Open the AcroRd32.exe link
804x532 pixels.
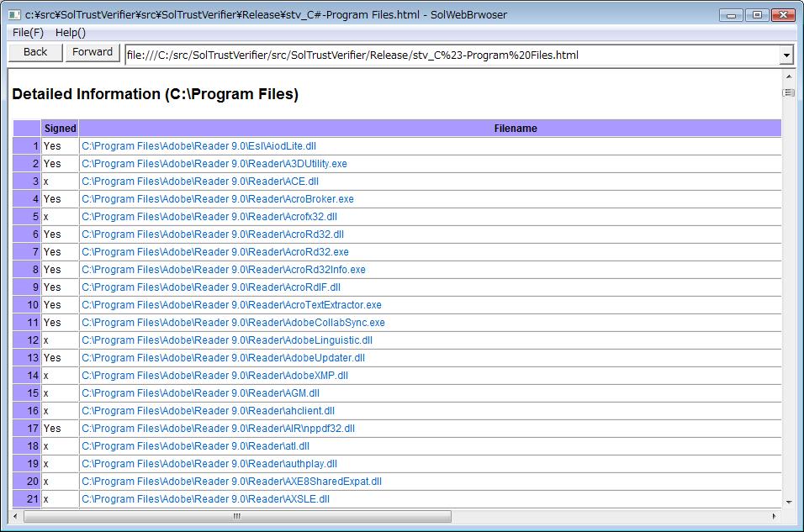click(x=214, y=252)
